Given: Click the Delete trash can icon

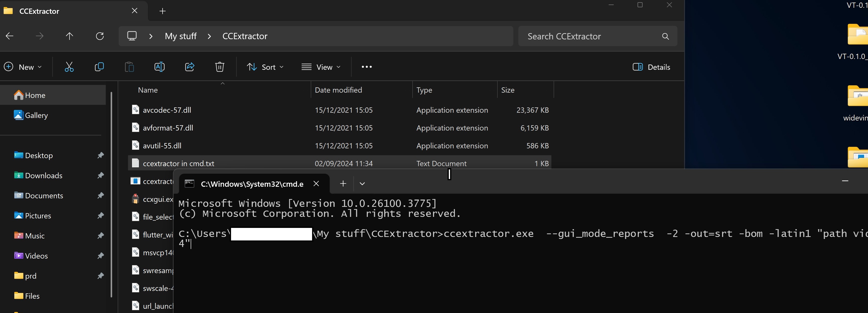Looking at the screenshot, I should coord(220,67).
